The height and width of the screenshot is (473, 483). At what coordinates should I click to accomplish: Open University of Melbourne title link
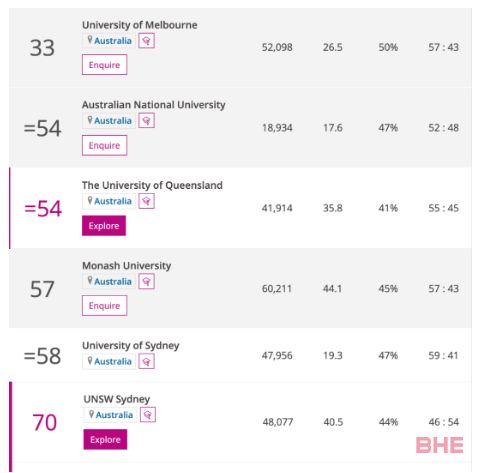[140, 25]
